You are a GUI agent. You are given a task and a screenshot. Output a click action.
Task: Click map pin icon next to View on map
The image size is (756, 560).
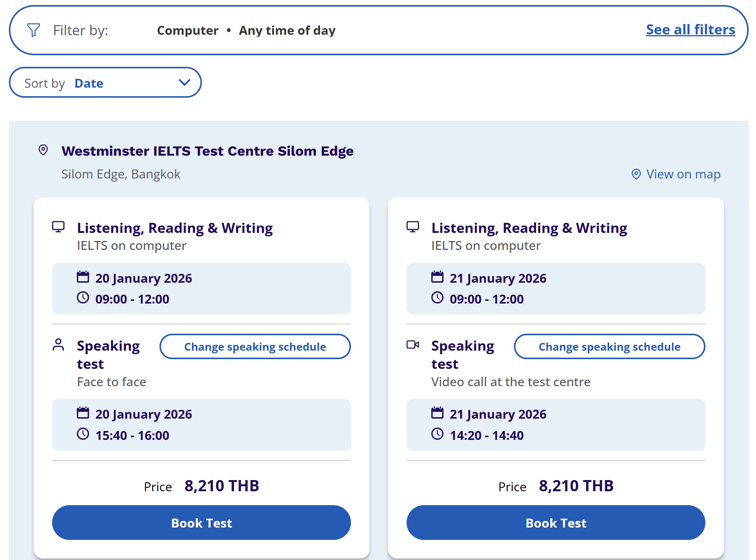[636, 174]
